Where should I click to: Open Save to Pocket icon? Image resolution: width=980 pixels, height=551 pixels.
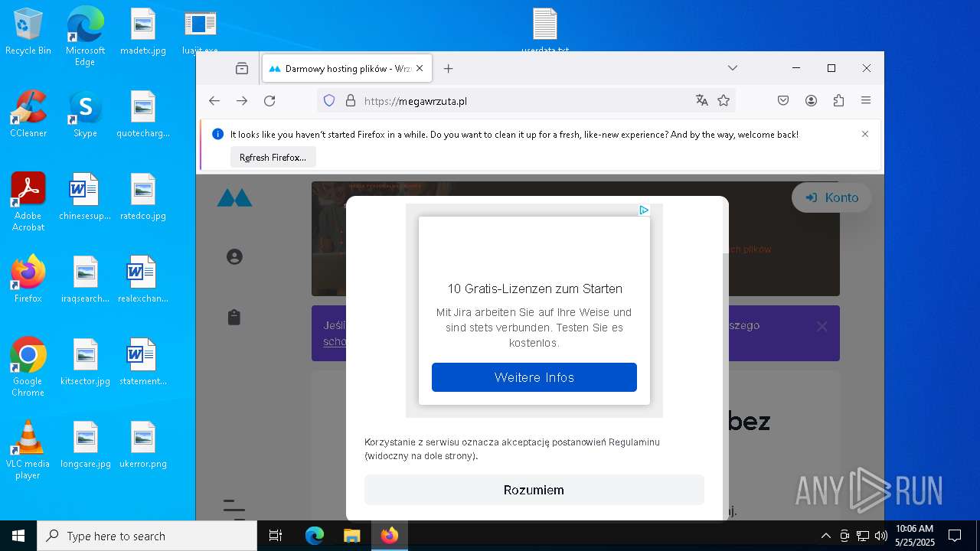coord(783,100)
